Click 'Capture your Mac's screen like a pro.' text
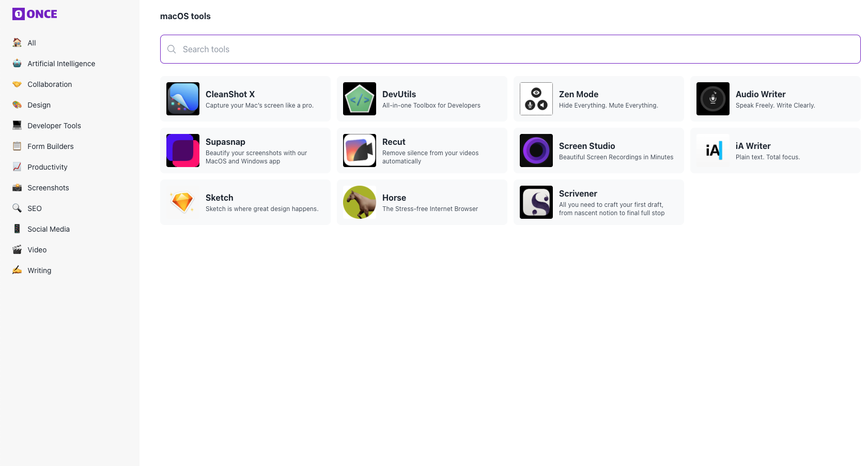The height and width of the screenshot is (466, 868). pyautogui.click(x=259, y=106)
